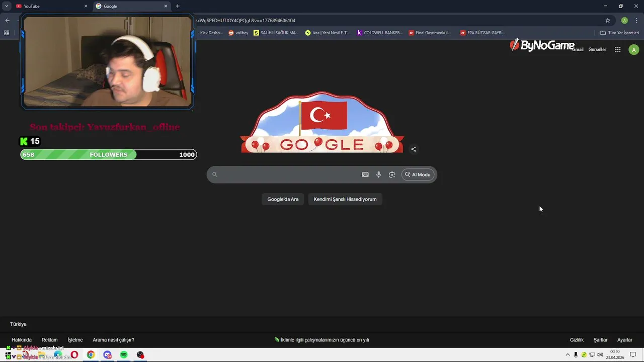Open Google account avatar on page

(634, 49)
